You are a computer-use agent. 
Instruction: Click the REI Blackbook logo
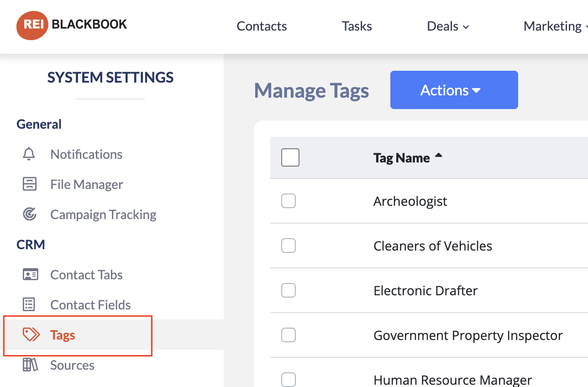tap(72, 25)
